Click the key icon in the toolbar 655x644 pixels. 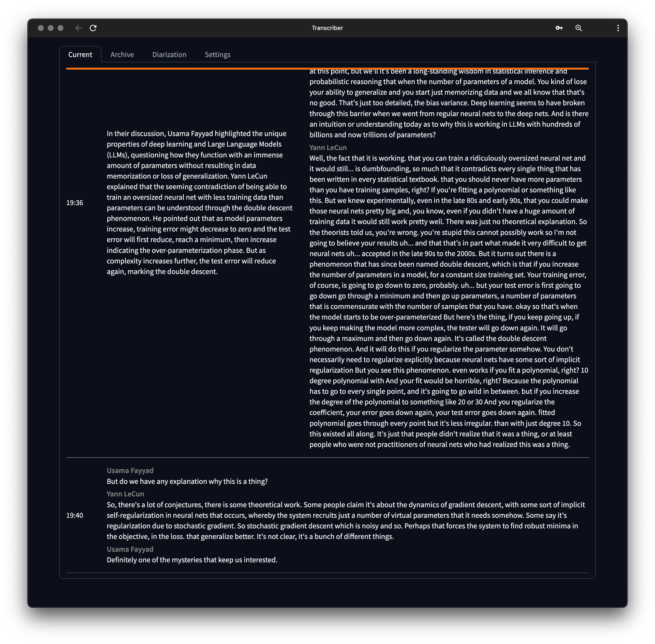coord(559,28)
